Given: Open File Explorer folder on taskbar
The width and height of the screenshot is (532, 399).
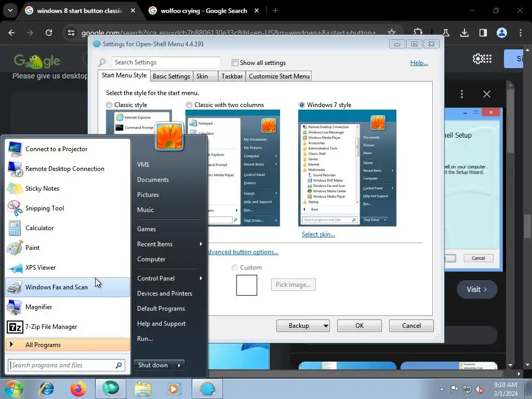Looking at the screenshot, I should click(143, 389).
